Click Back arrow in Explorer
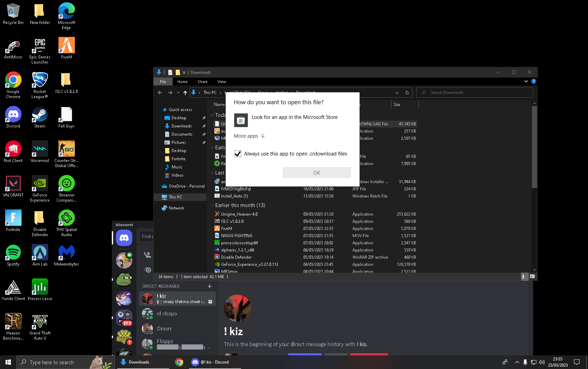 (160, 93)
